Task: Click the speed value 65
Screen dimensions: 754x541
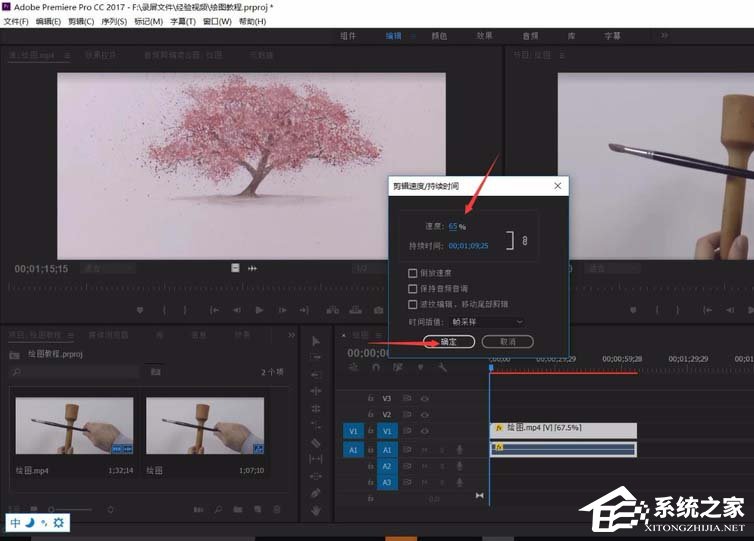Action: coord(453,226)
